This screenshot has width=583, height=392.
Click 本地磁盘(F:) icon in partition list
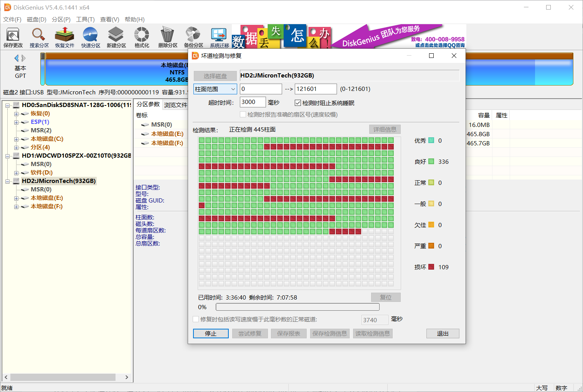click(145, 143)
